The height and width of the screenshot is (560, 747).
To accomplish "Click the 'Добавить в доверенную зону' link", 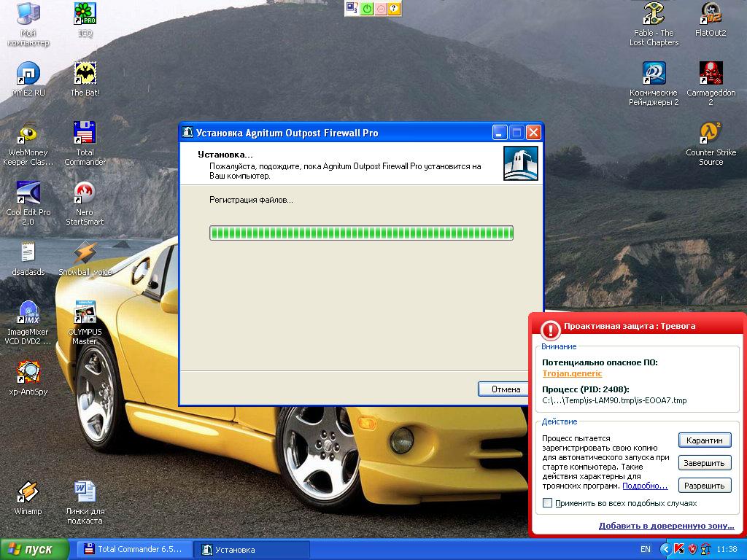I will point(666,526).
